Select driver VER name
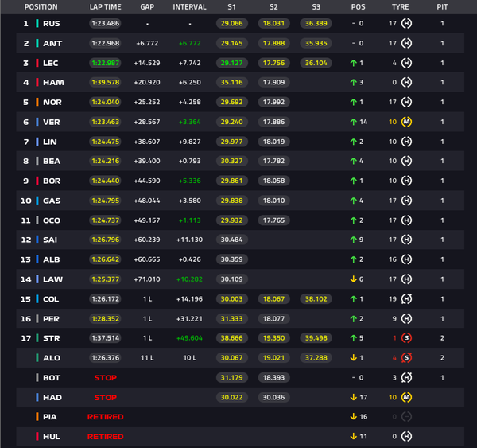477x448 pixels. pos(52,122)
